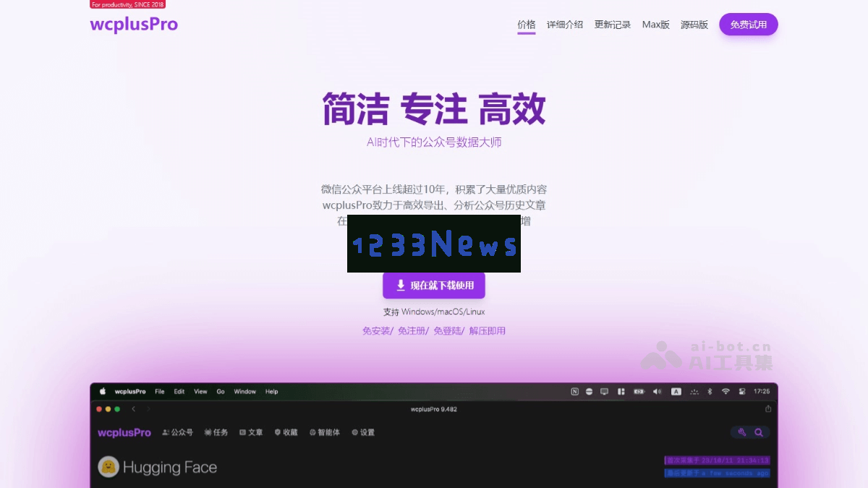Image resolution: width=868 pixels, height=488 pixels.
Task: Go to the 更新记录 page
Action: (x=613, y=25)
